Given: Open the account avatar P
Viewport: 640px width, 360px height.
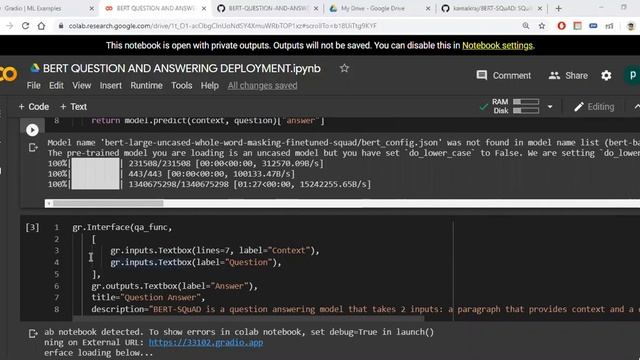Looking at the screenshot, I should 632,76.
